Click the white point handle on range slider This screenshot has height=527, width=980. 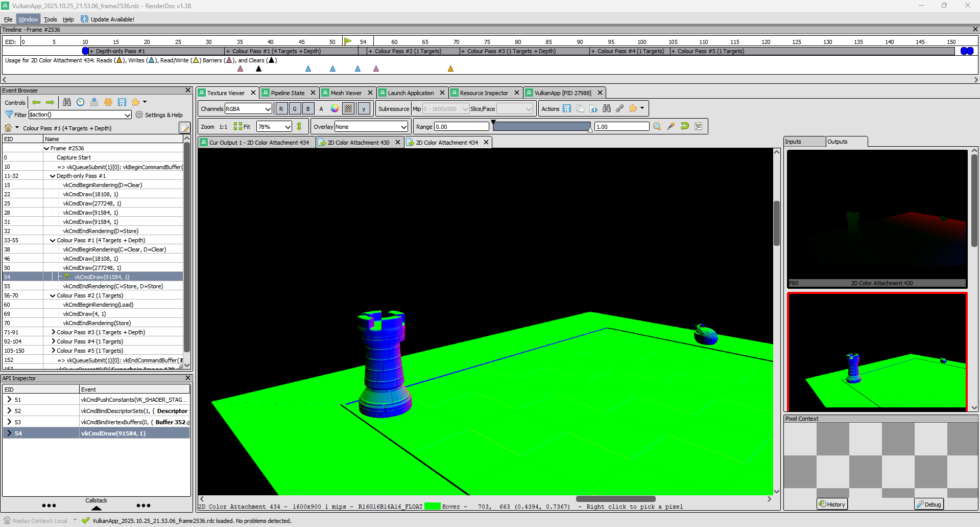tap(590, 130)
